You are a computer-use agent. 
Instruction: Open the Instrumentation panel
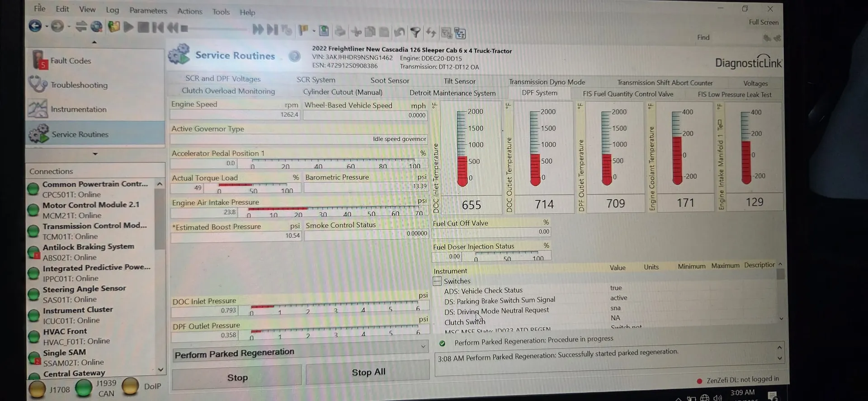(x=95, y=109)
